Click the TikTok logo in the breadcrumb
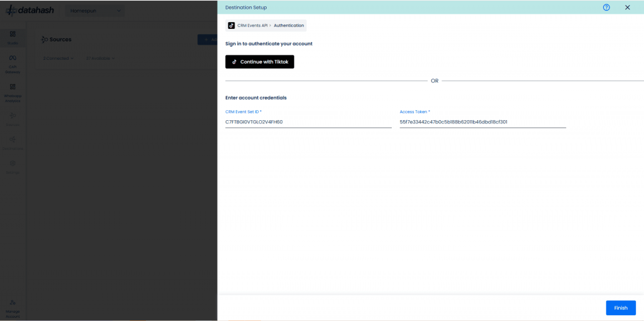Viewport: 644px width, 321px height. click(x=231, y=26)
